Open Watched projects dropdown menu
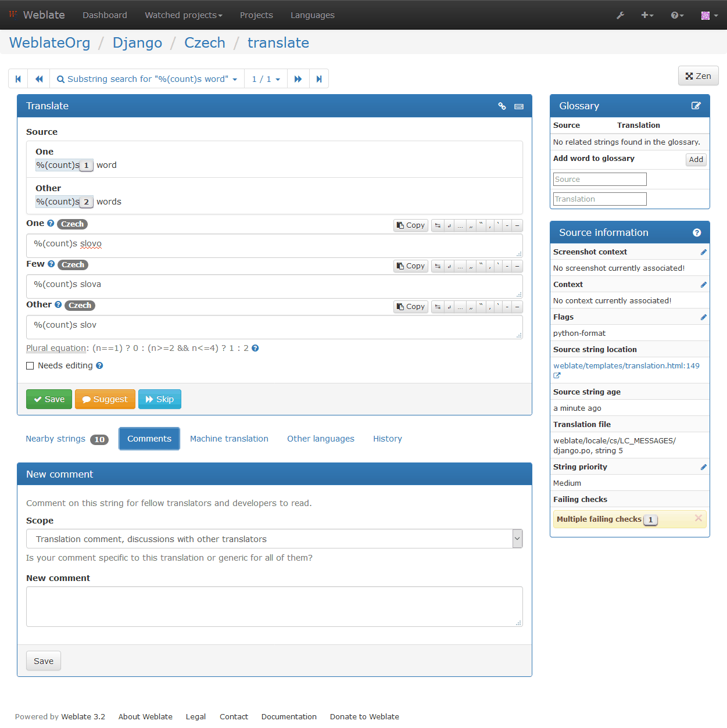Image resolution: width=727 pixels, height=728 pixels. click(184, 15)
